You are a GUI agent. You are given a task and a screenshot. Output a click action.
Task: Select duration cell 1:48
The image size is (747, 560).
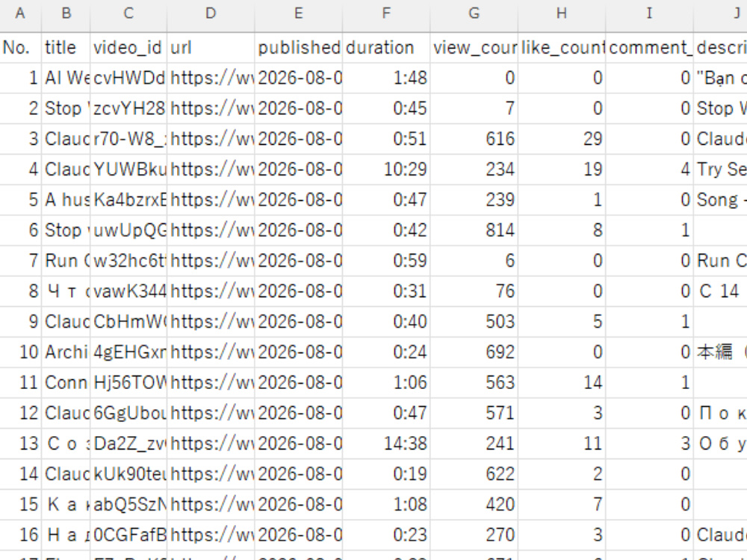point(386,78)
